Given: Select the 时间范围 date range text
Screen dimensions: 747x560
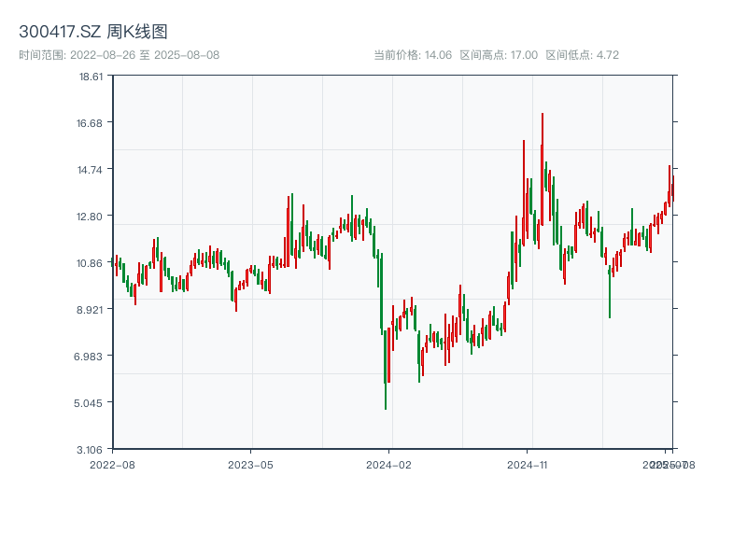Looking at the screenshot, I should click(x=120, y=55).
